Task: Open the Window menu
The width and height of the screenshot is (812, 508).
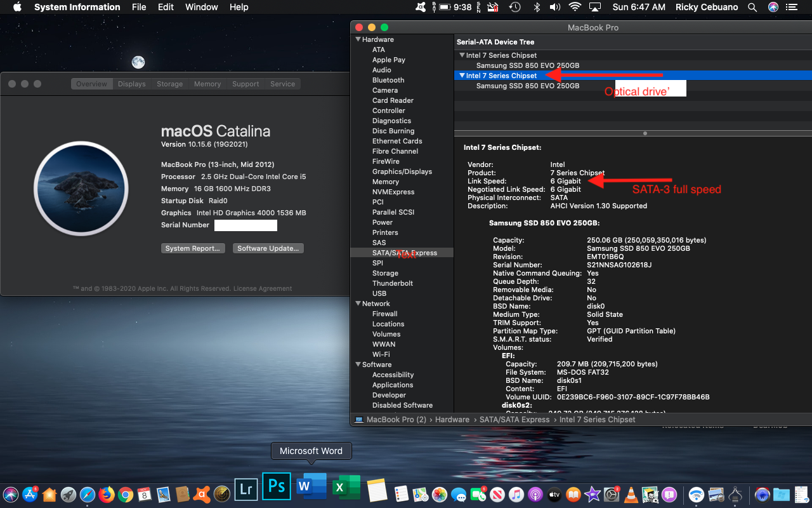Action: pyautogui.click(x=201, y=7)
